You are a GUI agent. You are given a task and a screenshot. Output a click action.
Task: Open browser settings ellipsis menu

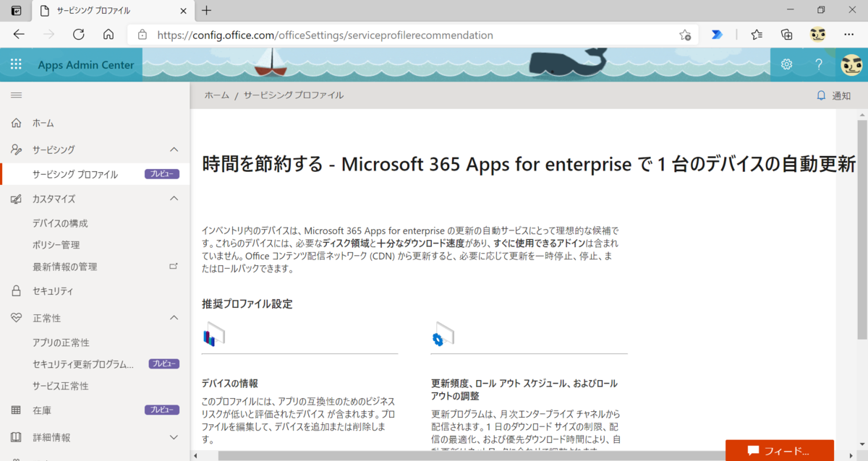[849, 35]
